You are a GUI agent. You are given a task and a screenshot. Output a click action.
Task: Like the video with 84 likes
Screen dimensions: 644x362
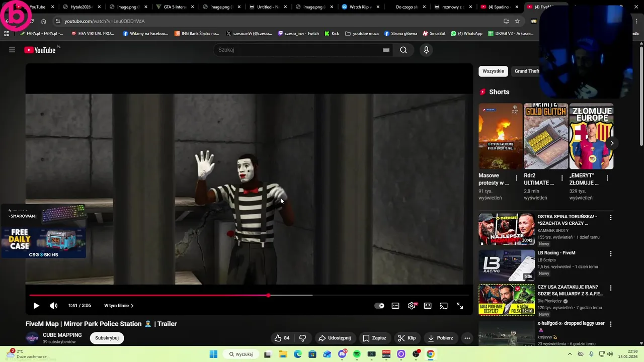tap(282, 338)
